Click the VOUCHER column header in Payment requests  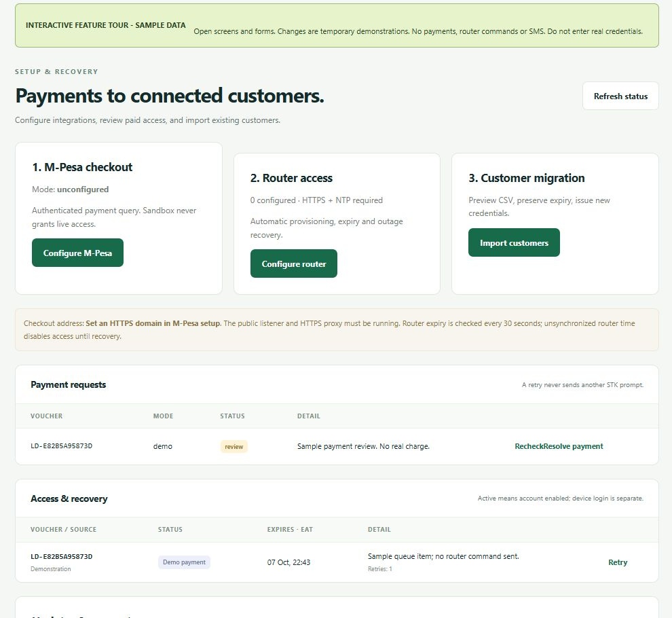(x=46, y=416)
